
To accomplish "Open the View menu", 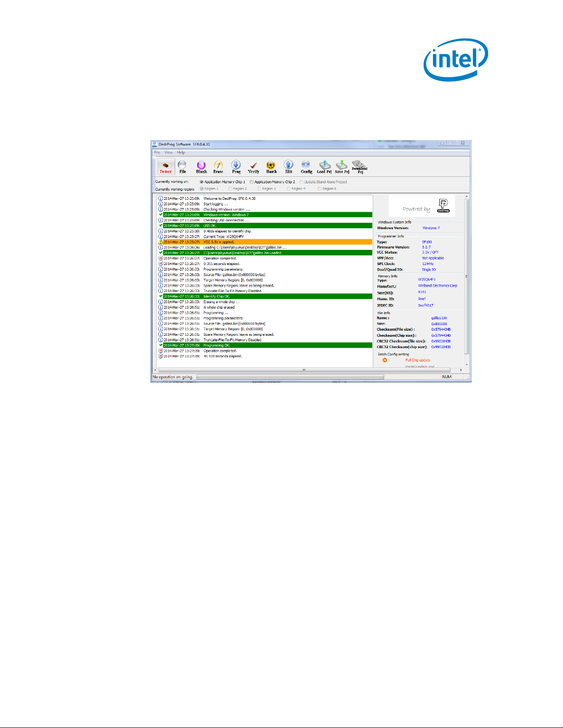I will [x=169, y=152].
